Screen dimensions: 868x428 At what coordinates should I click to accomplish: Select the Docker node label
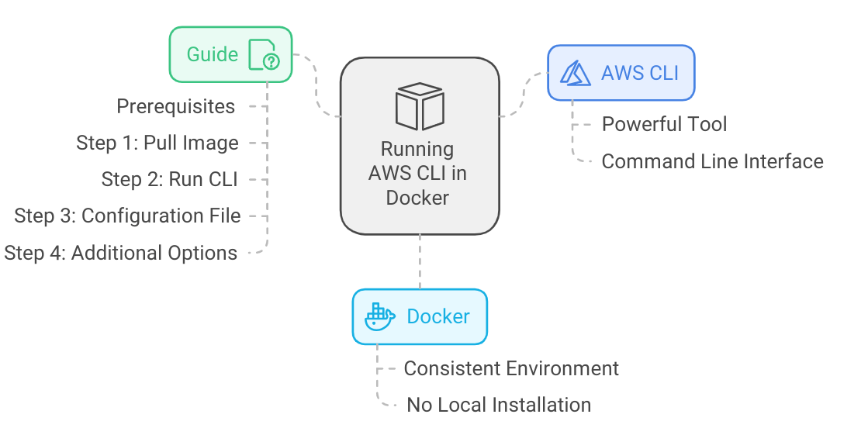437,316
